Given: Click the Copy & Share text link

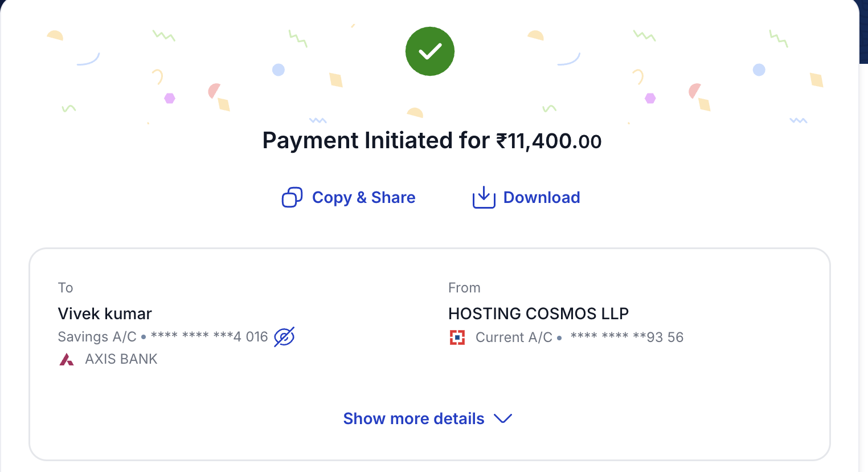Looking at the screenshot, I should pos(363,197).
